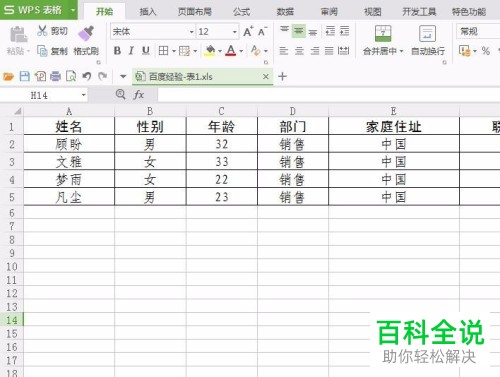This screenshot has height=377, width=500.
Task: Apply borders with the border icon
Action: 163,51
